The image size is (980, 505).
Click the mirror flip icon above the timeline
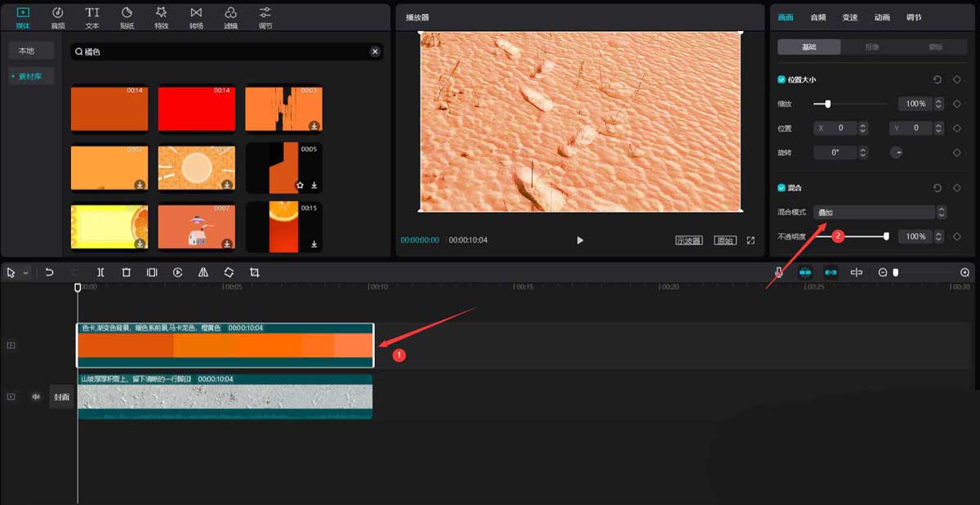coord(203,271)
